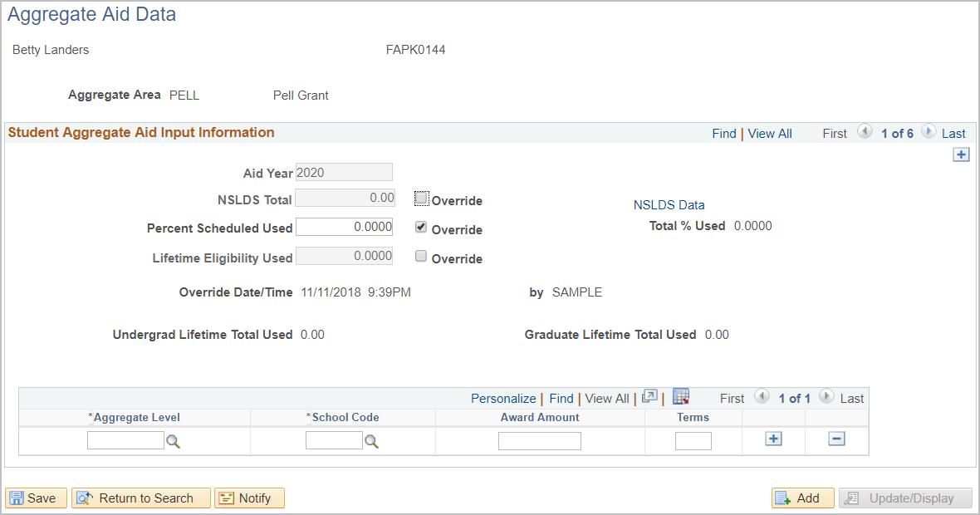This screenshot has width=980, height=515.
Task: Click the Add mode button
Action: 802,498
